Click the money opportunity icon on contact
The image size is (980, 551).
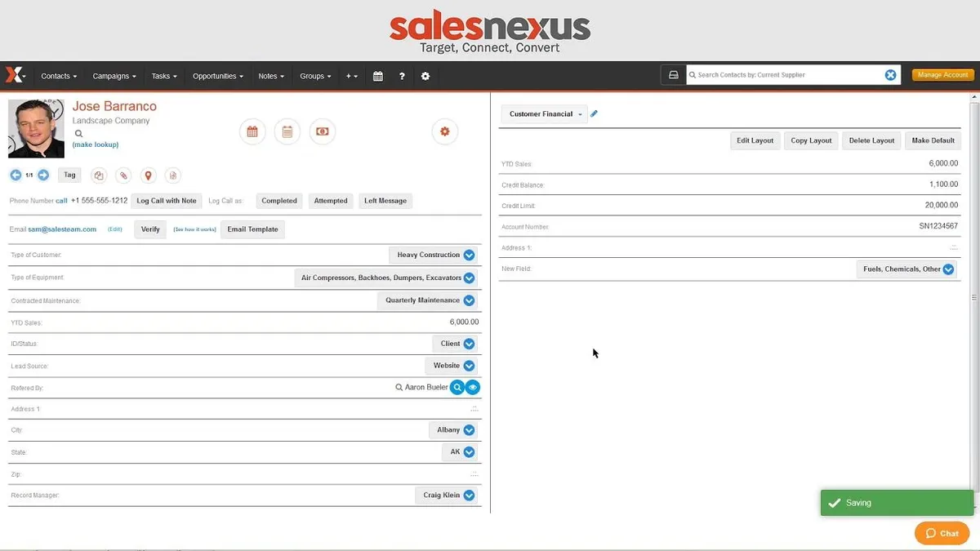click(323, 131)
